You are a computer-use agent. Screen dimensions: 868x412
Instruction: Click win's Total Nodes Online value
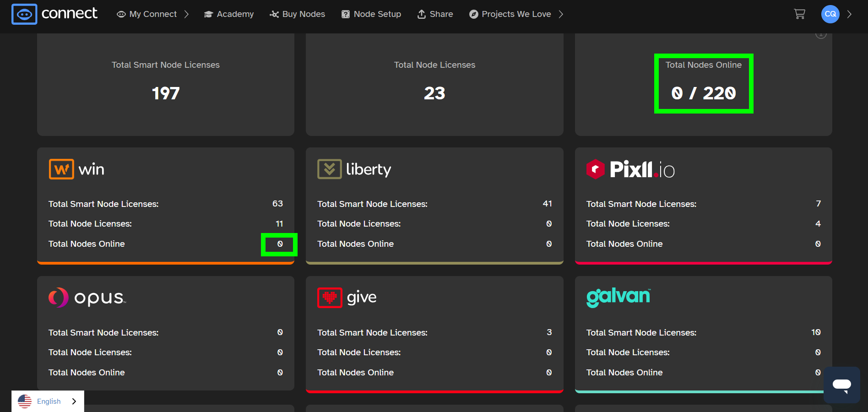[x=280, y=244]
